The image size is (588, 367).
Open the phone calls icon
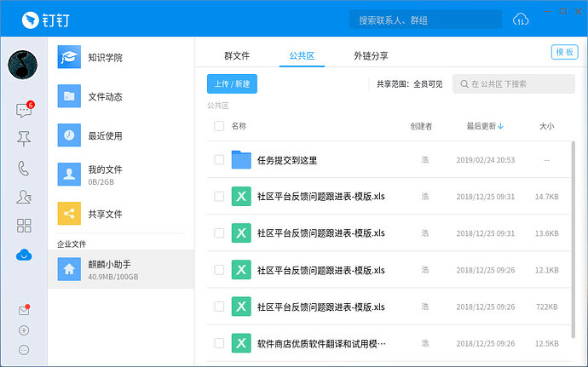(24, 168)
